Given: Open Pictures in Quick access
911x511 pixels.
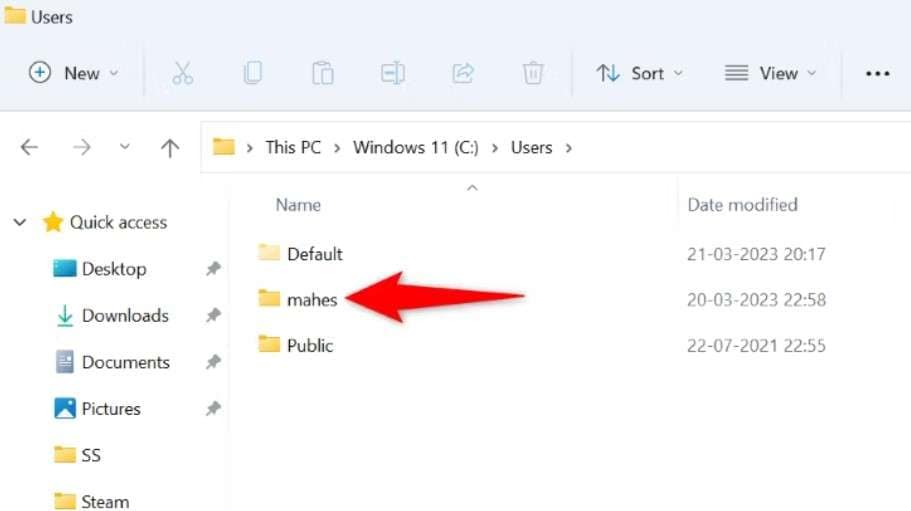Looking at the screenshot, I should coord(111,409).
